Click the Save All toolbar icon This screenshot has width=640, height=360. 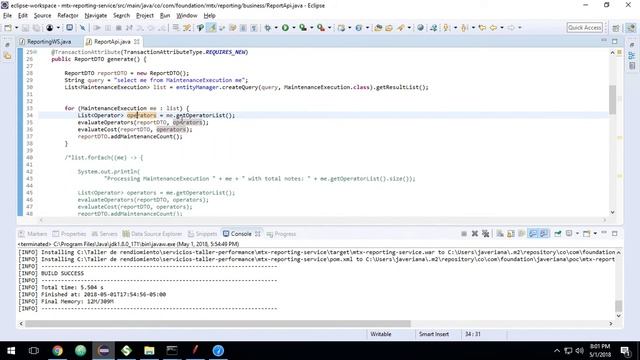(36, 28)
